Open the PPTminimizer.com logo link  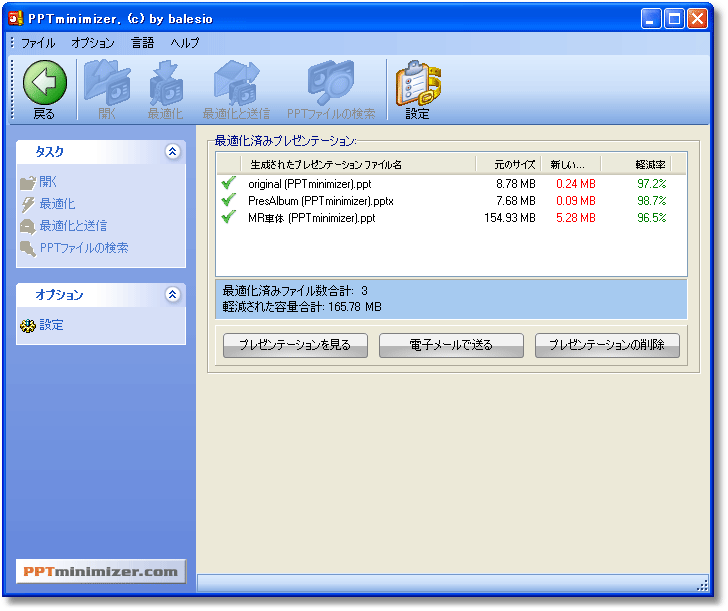101,572
